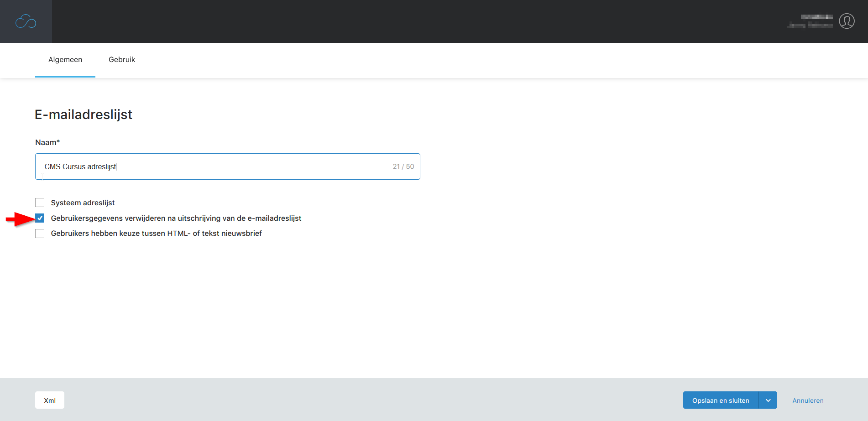Click the blurred username text in header

(810, 21)
